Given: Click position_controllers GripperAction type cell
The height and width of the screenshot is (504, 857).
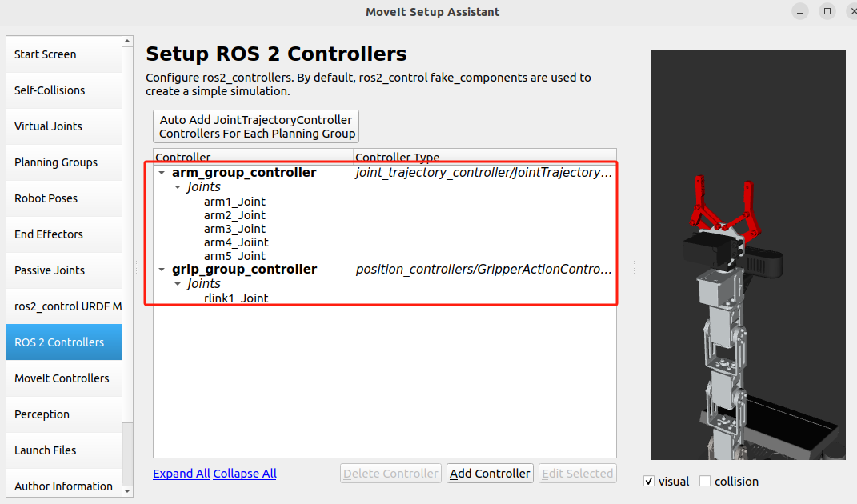Looking at the screenshot, I should [483, 270].
